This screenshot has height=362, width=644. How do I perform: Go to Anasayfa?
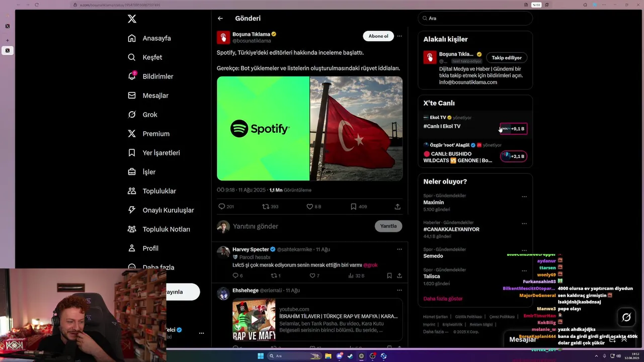pos(149,38)
